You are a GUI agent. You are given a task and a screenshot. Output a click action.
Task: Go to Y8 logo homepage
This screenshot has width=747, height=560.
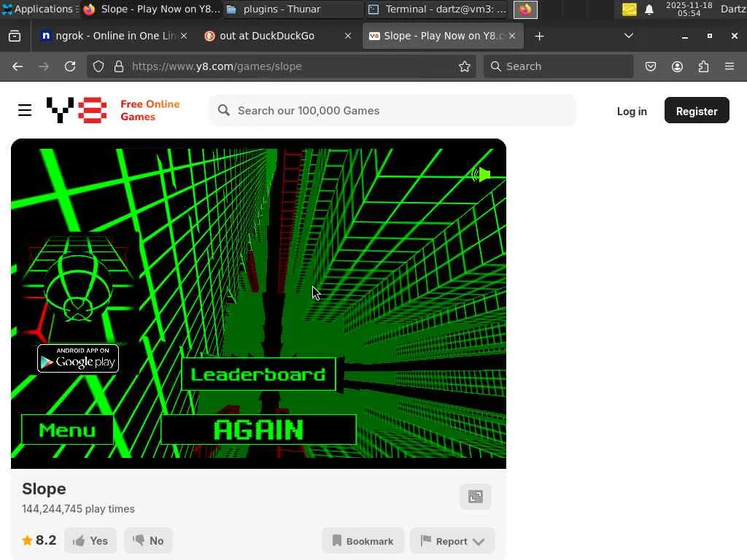[x=77, y=110]
